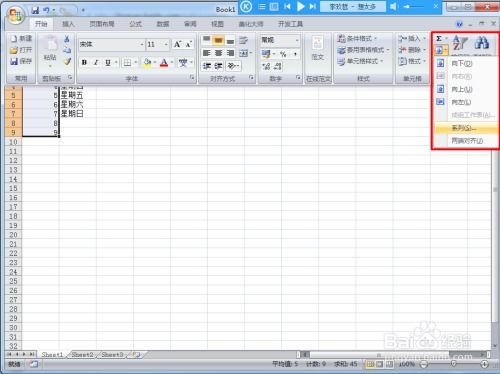Open the Sort and Filter icon
Viewport: 500px width, 374px height.
point(460,43)
